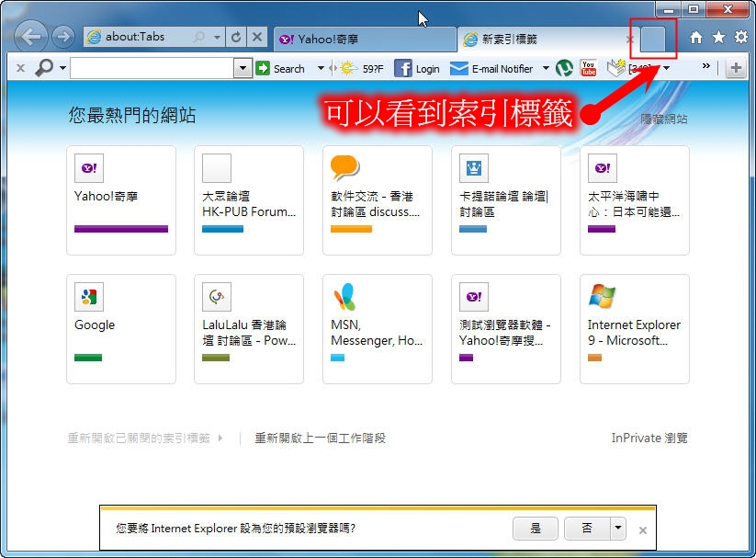Open the mail counter dropdown arrow
This screenshot has height=558, width=756.
click(x=666, y=68)
